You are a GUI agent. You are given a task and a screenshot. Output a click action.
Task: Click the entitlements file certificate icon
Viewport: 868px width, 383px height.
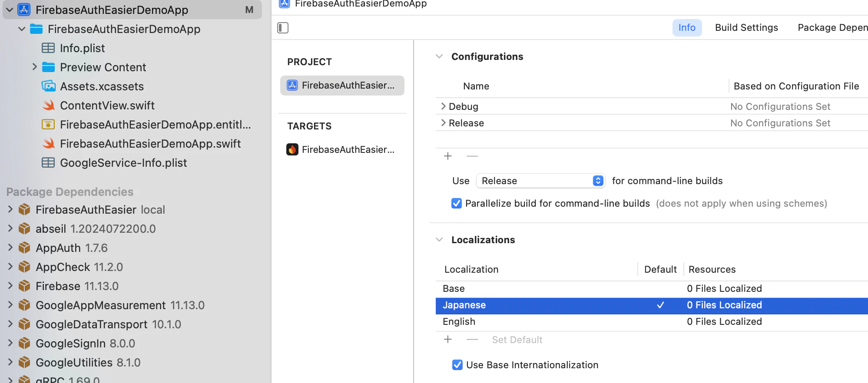(x=48, y=125)
